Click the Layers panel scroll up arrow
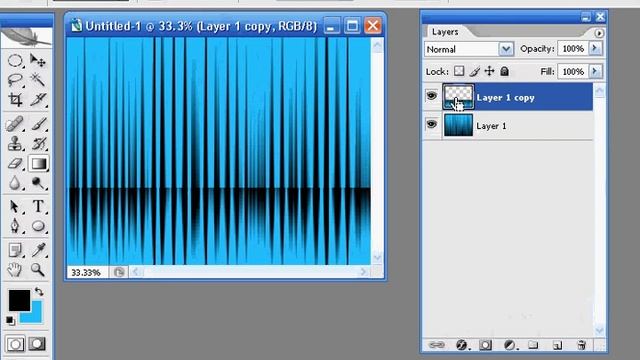The image size is (640, 360). [600, 91]
